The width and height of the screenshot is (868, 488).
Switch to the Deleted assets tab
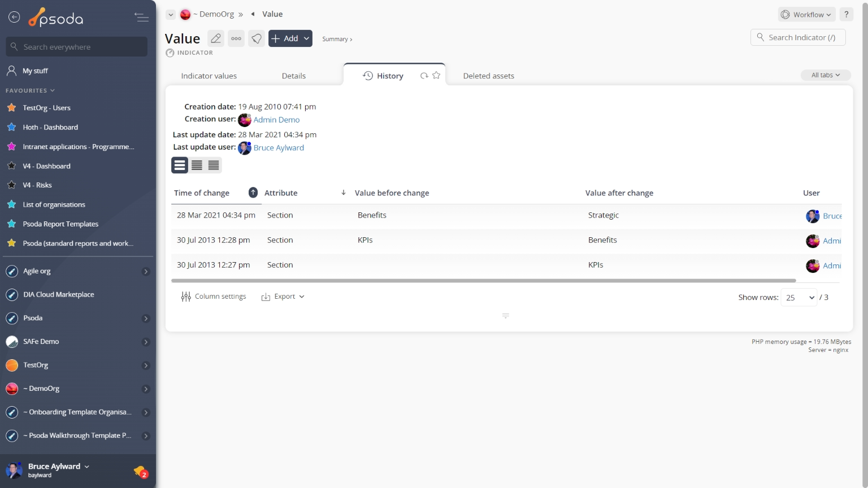[x=489, y=76]
